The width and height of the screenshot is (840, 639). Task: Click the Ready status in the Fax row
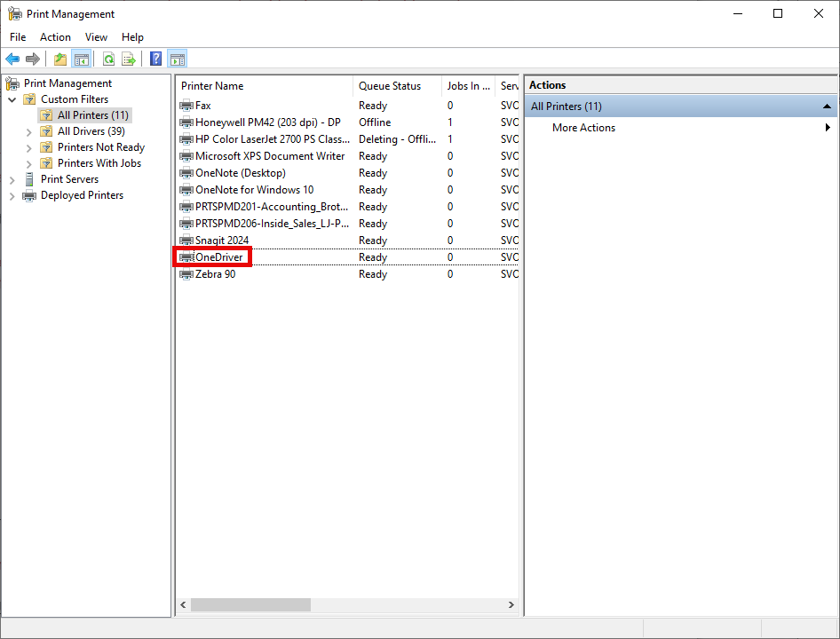point(373,106)
